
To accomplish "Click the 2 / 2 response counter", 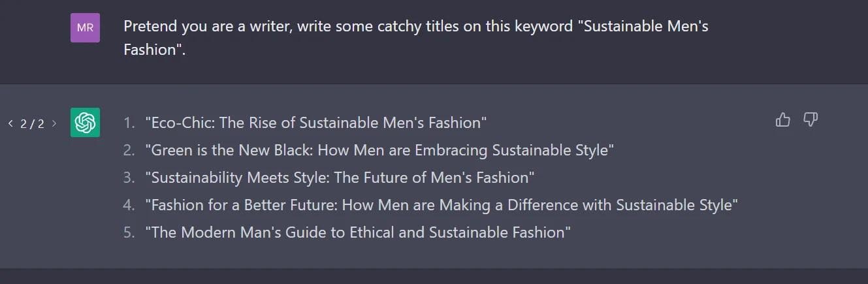I will click(32, 123).
